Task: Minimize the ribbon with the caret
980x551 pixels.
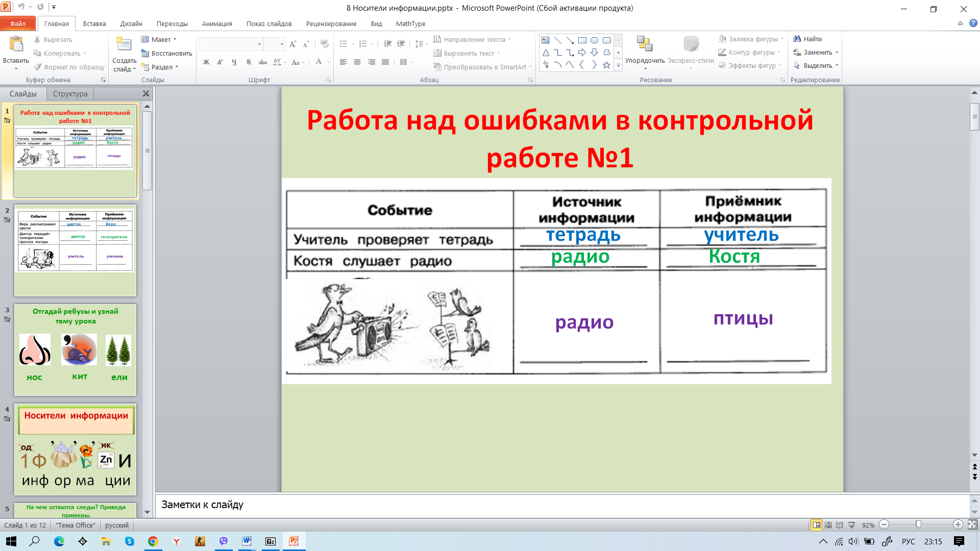Action: click(960, 23)
